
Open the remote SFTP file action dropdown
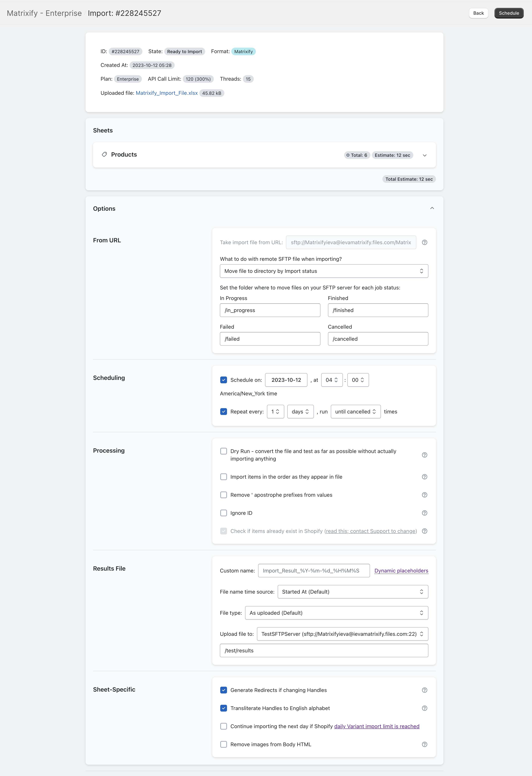click(x=324, y=271)
